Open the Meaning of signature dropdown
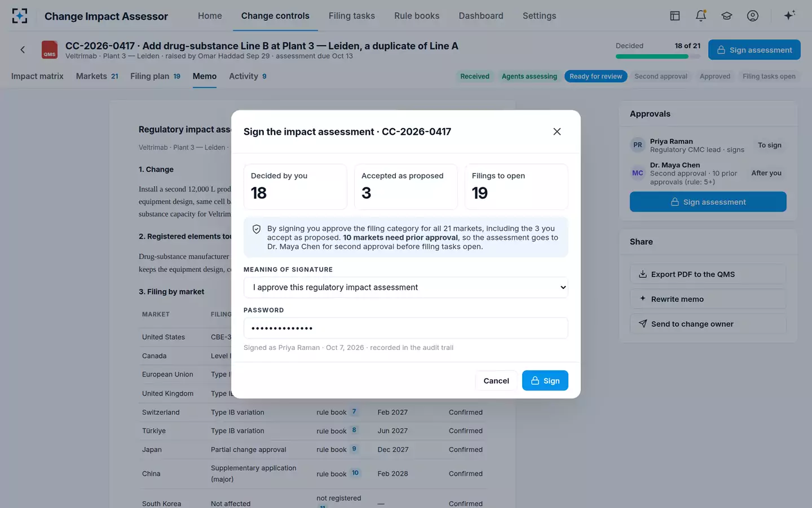This screenshot has width=812, height=508. point(406,287)
